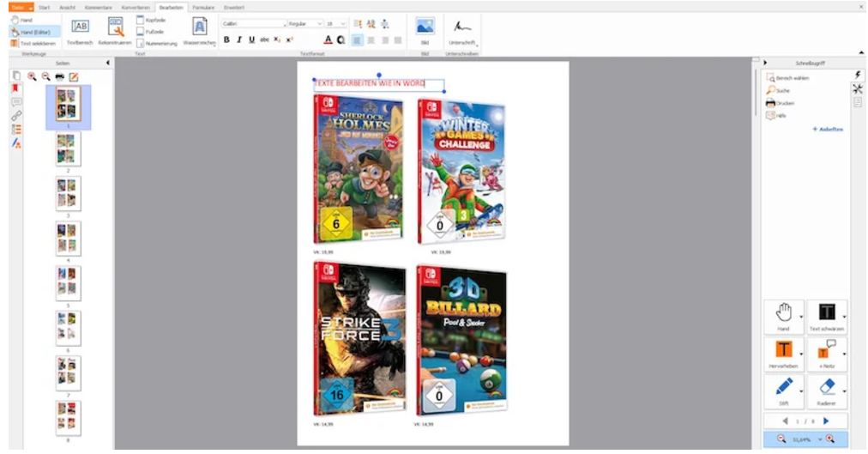The image size is (868, 454).
Task: Select page 3 thumbnail in Seiten panel
Action: click(68, 193)
